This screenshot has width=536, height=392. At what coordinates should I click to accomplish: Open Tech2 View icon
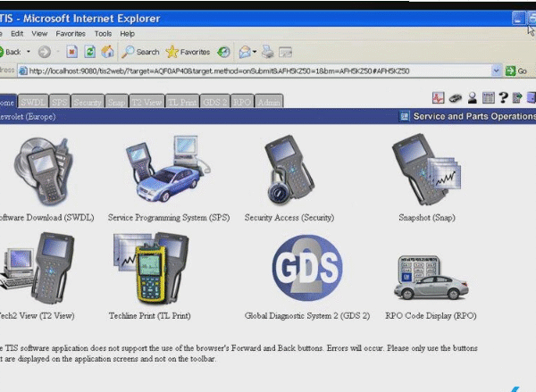(37, 268)
